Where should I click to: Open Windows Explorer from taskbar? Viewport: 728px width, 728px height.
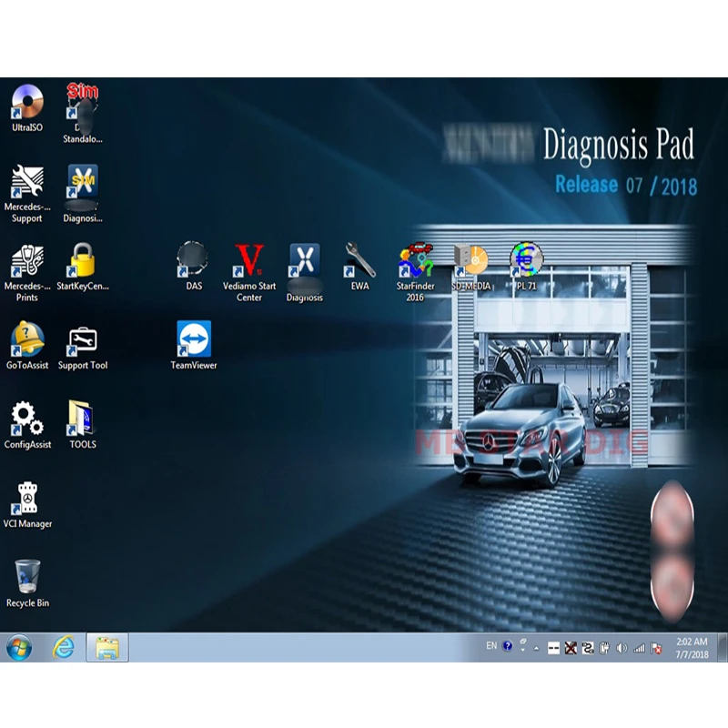pyautogui.click(x=107, y=647)
